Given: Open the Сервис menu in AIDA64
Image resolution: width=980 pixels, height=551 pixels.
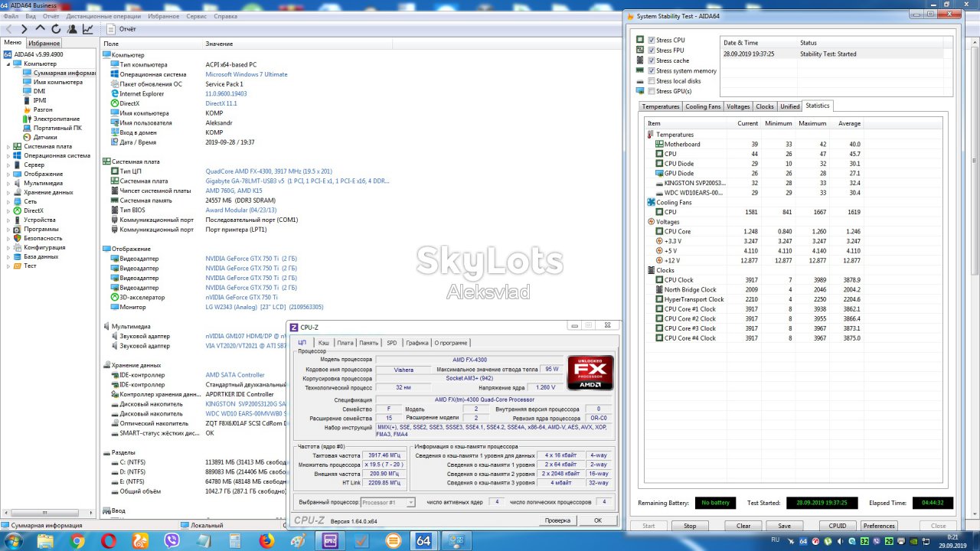Looking at the screenshot, I should (196, 16).
